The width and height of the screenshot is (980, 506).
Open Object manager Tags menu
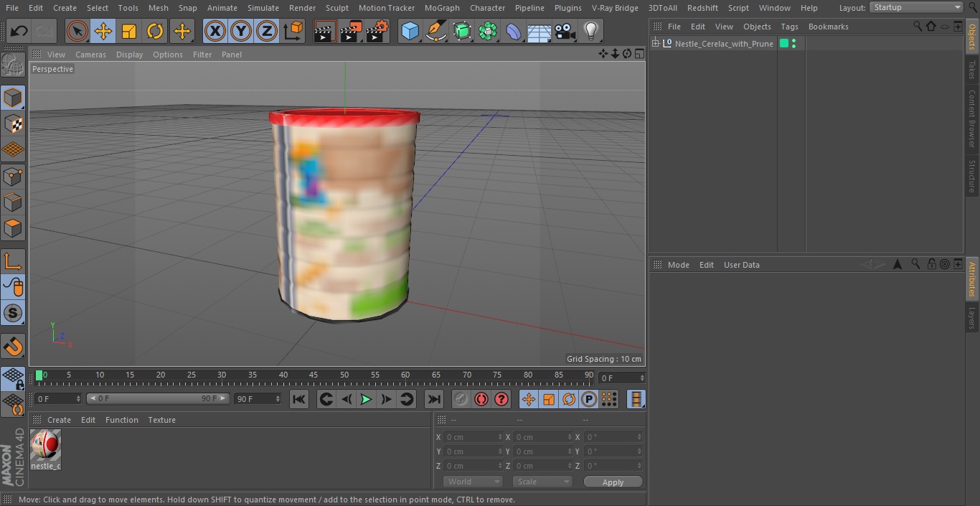pos(789,27)
